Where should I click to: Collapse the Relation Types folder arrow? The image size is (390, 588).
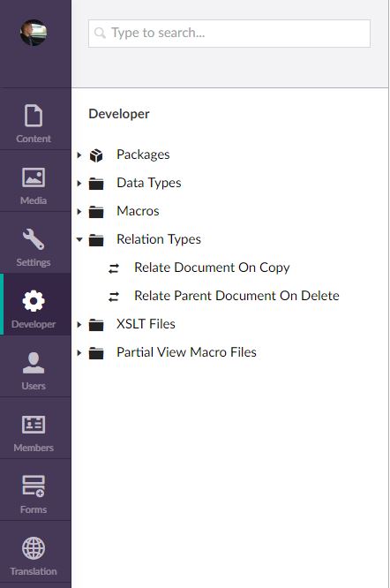click(x=79, y=239)
